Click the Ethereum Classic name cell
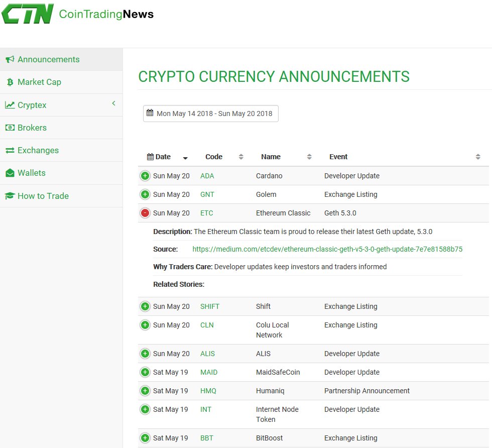 (283, 213)
